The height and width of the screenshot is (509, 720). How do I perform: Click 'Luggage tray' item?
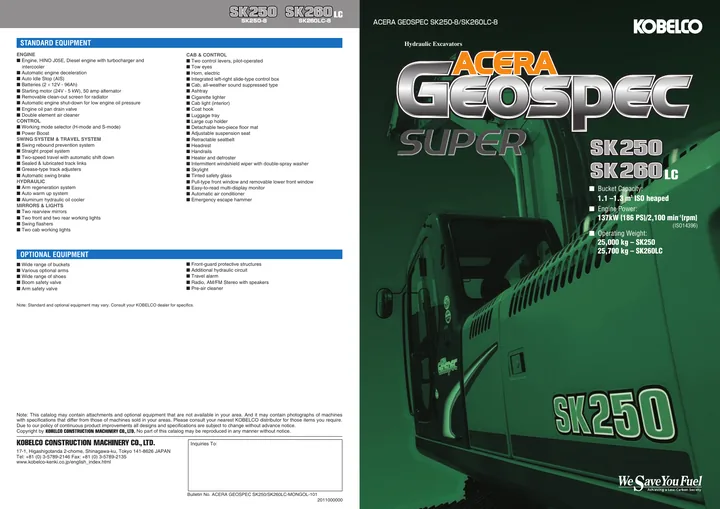click(205, 115)
